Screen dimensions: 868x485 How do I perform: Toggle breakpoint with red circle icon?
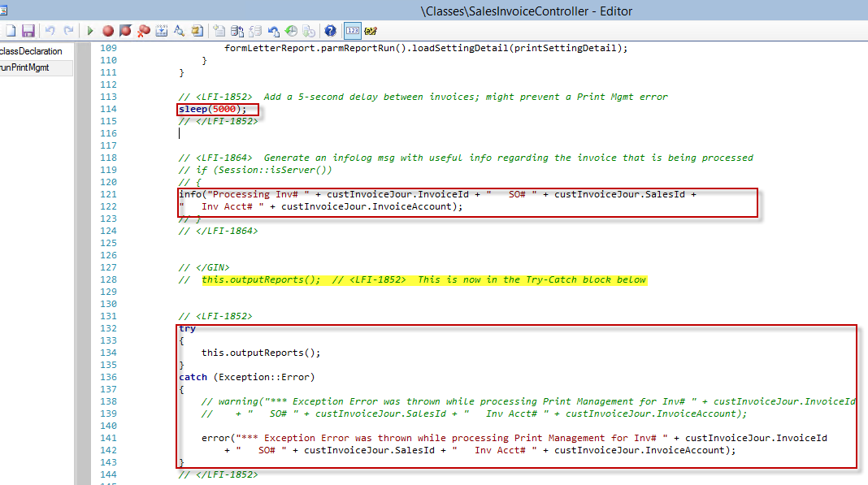[x=108, y=31]
